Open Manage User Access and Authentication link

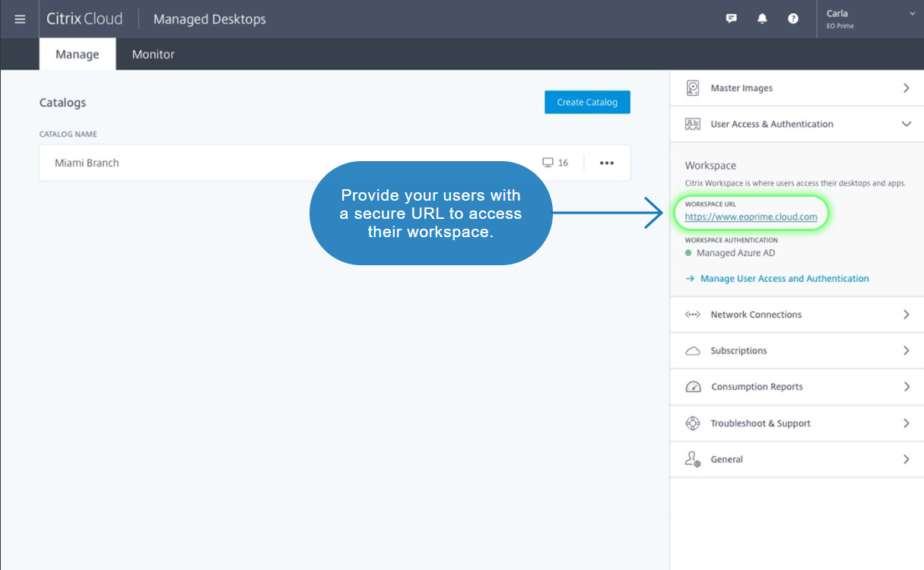pos(784,279)
